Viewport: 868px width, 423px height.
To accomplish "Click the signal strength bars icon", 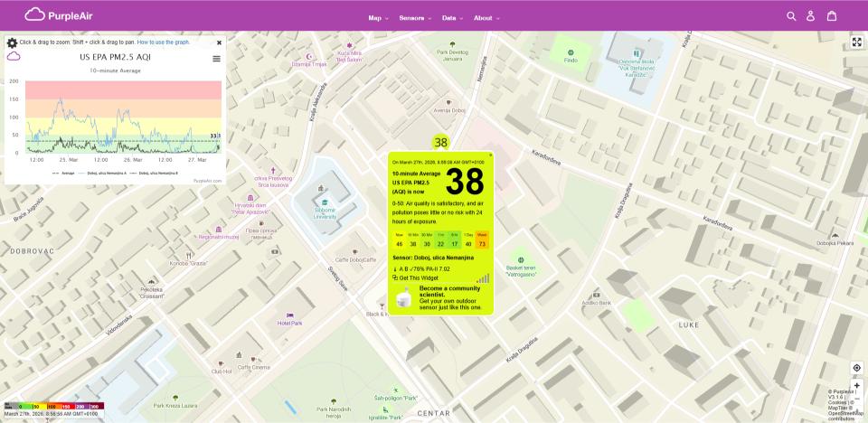I will click(x=483, y=278).
